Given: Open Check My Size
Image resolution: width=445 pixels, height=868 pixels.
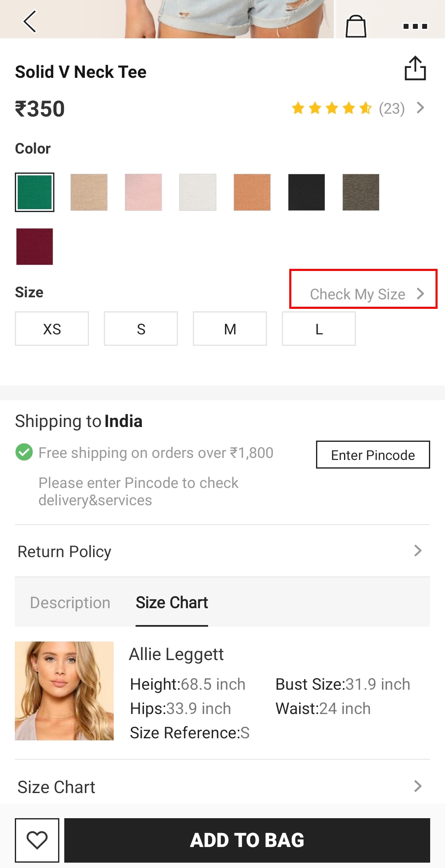Looking at the screenshot, I should (x=363, y=294).
